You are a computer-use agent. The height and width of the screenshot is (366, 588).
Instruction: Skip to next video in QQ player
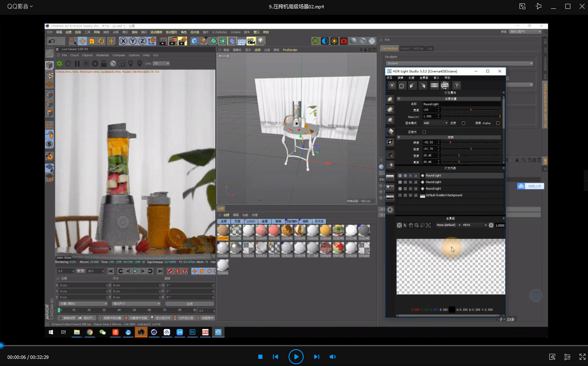tap(316, 357)
